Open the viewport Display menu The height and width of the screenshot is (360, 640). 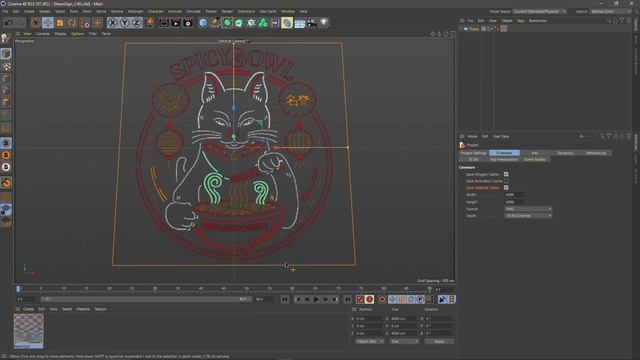click(x=60, y=34)
